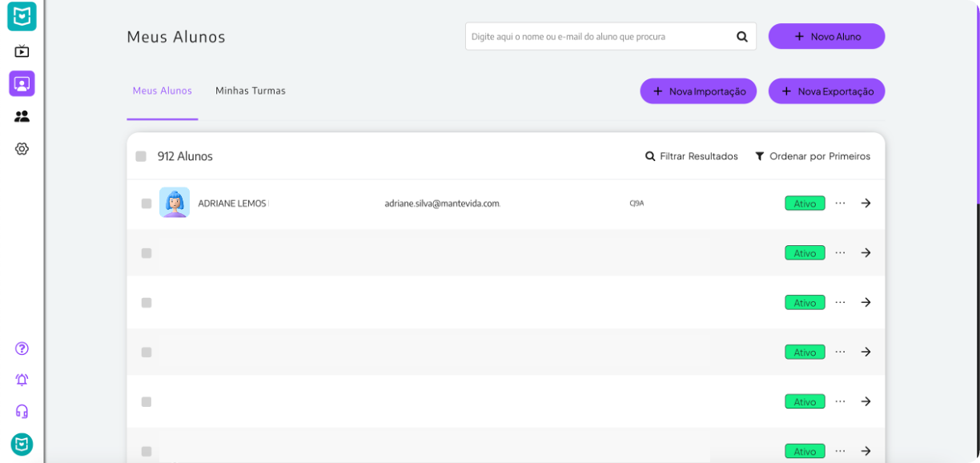This screenshot has width=980, height=463.
Task: Click the Novo Aluno button
Action: (x=826, y=36)
